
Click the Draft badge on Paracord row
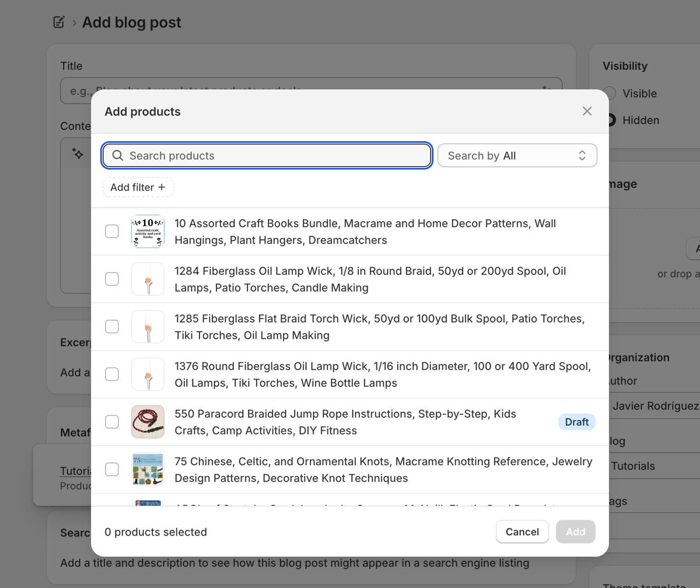point(577,422)
